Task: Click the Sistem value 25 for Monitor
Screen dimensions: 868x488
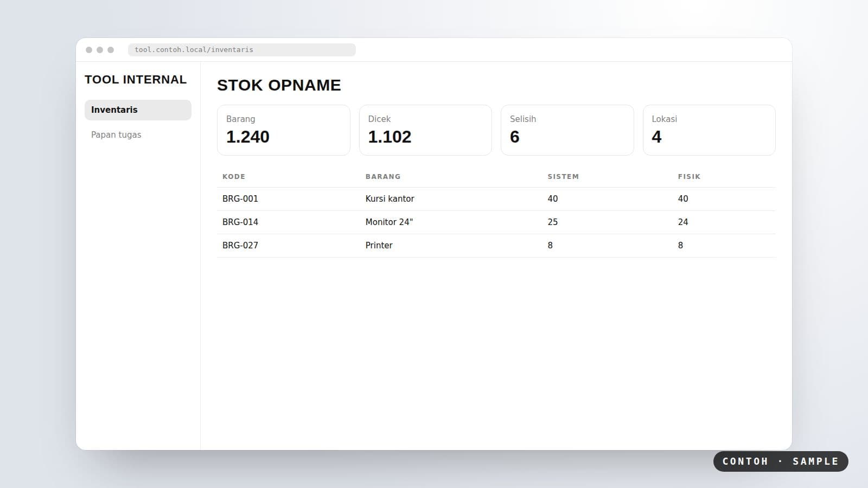Action: coord(553,222)
